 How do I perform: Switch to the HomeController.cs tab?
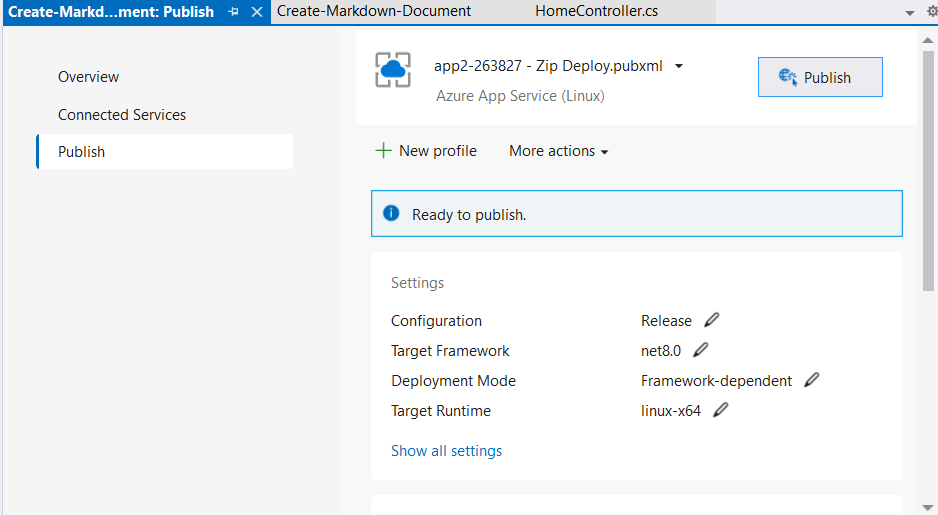click(596, 11)
